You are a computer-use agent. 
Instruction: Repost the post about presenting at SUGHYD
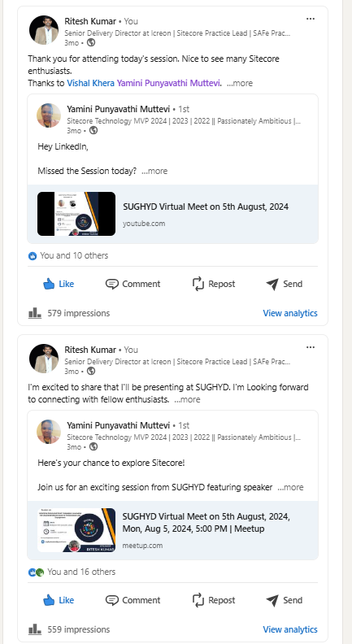click(214, 600)
